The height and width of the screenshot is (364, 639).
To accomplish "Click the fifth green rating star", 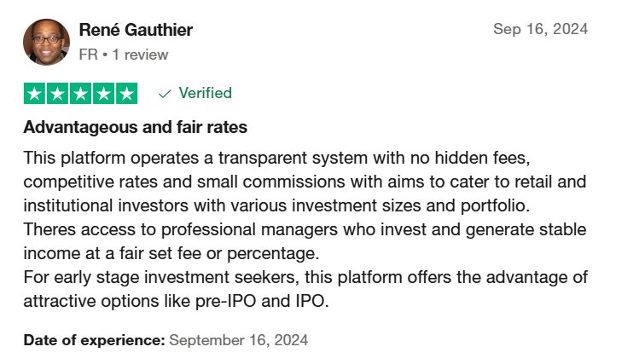I will click(127, 94).
